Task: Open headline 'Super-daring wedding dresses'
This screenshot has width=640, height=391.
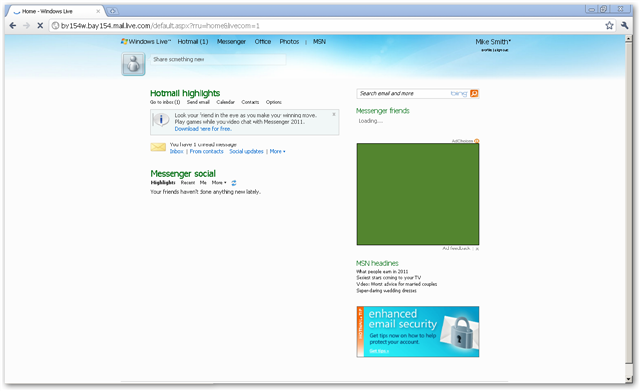Action: pos(387,291)
